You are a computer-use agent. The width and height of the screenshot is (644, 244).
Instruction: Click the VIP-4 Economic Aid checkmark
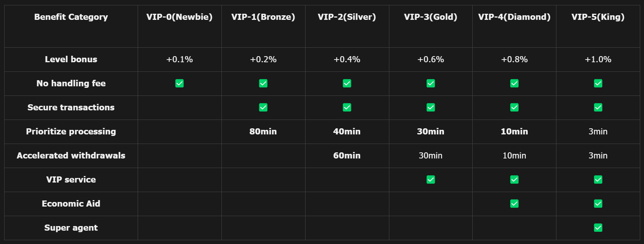[514, 204]
